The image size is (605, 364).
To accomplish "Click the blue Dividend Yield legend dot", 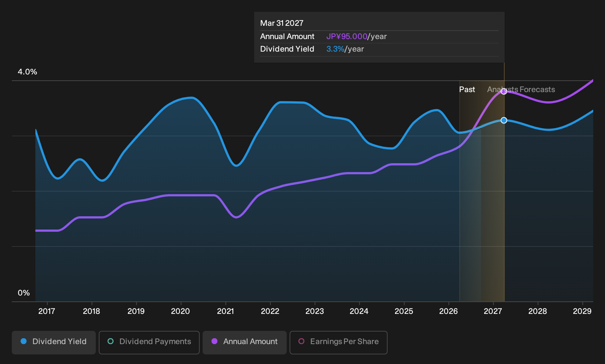I will point(24,341).
